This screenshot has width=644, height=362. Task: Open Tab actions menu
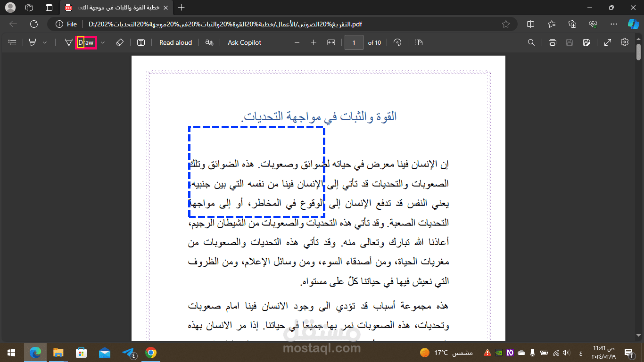pyautogui.click(x=49, y=8)
